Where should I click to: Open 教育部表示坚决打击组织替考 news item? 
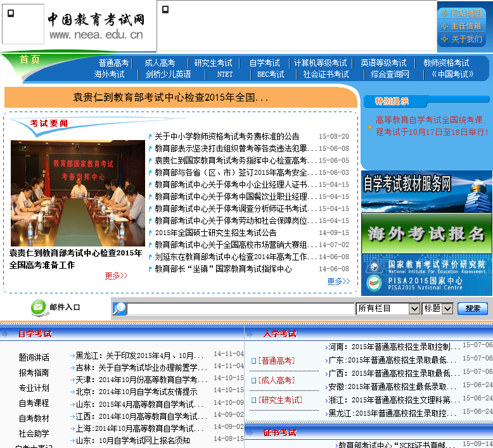[x=236, y=148]
